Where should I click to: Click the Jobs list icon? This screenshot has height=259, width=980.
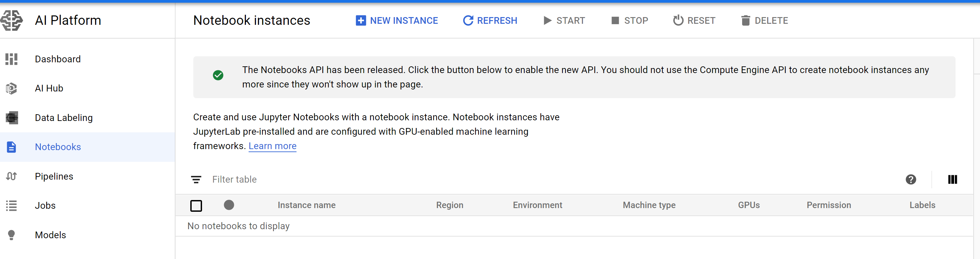coord(11,206)
